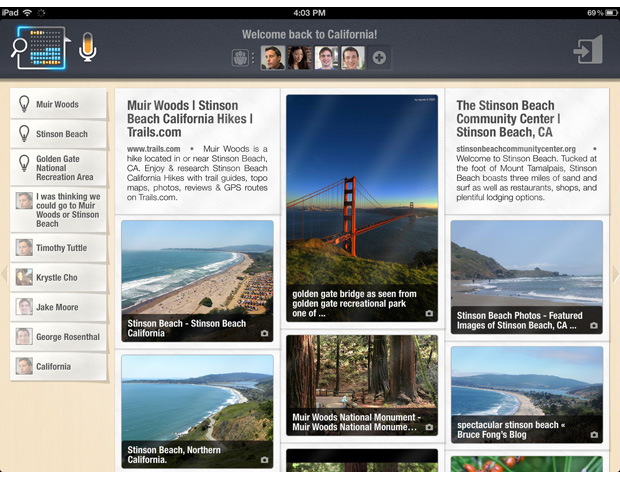The width and height of the screenshot is (620, 480).
Task: Open www.trails.com article summary text
Action: [x=197, y=173]
